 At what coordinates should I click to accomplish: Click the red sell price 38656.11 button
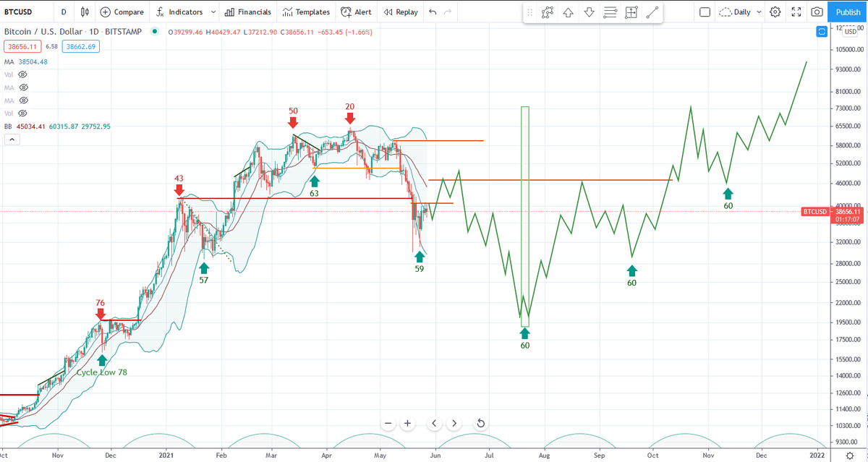click(x=22, y=46)
